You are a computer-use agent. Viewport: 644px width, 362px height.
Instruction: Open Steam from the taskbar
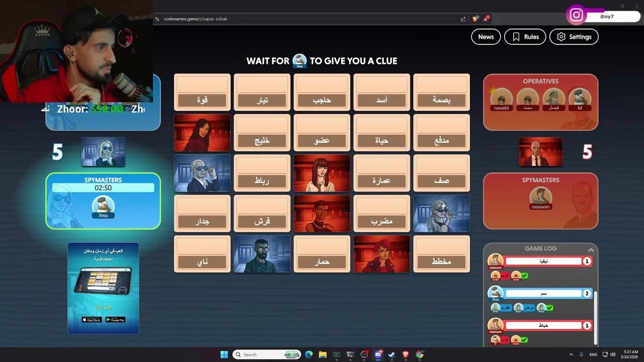pos(392,354)
